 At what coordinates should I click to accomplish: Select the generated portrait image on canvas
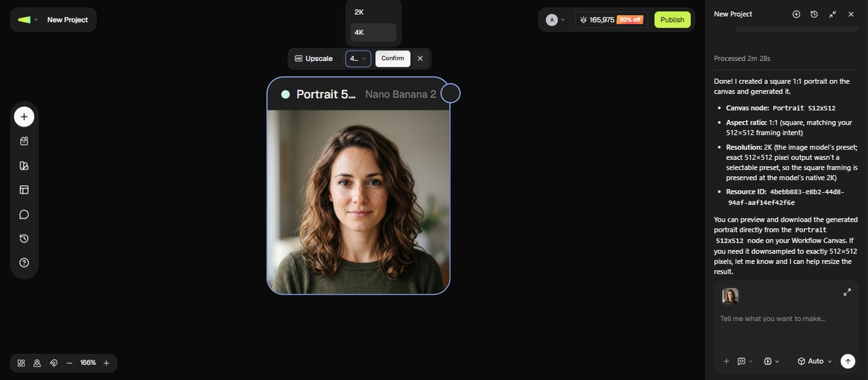pyautogui.click(x=358, y=202)
